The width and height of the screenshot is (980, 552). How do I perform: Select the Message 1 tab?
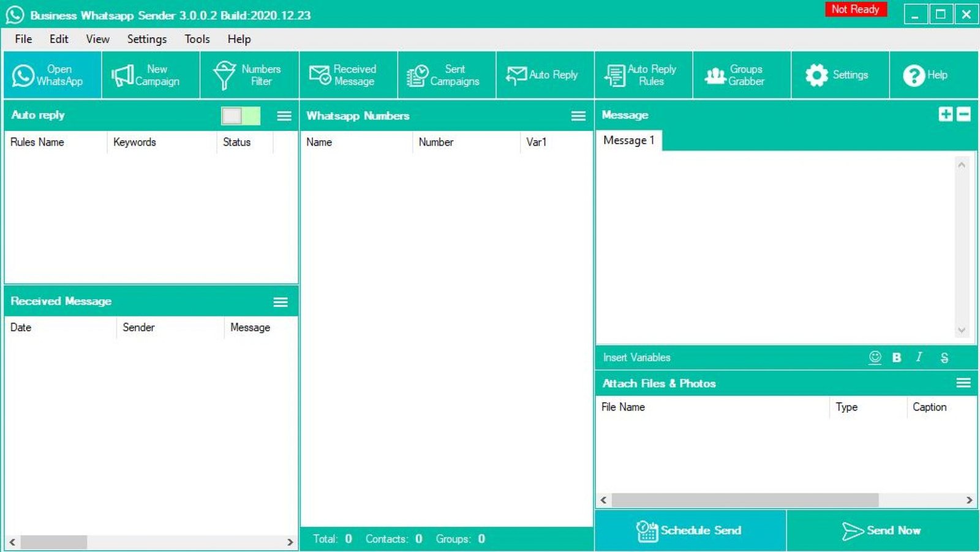(x=628, y=141)
